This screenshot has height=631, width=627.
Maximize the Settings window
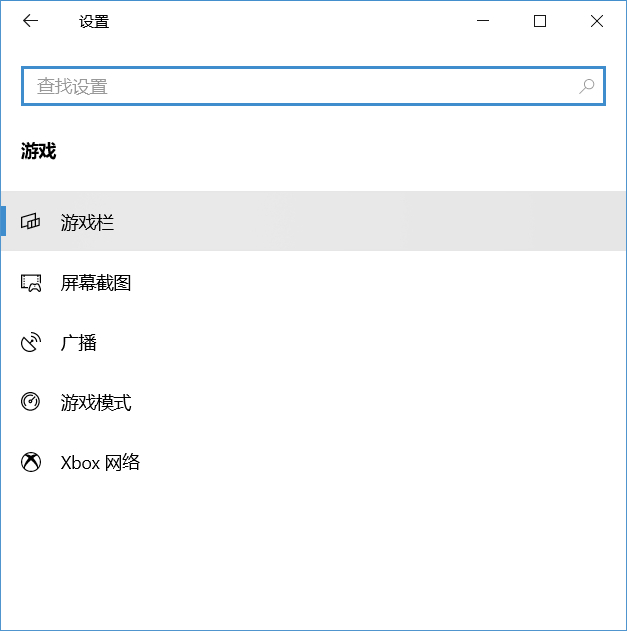click(x=540, y=21)
